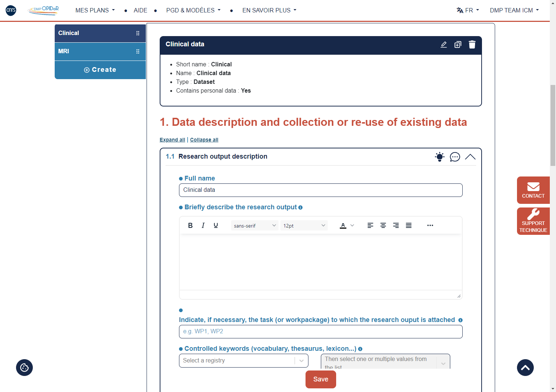556x392 pixels.
Task: Select the Clinical research output tab
Action: click(100, 33)
